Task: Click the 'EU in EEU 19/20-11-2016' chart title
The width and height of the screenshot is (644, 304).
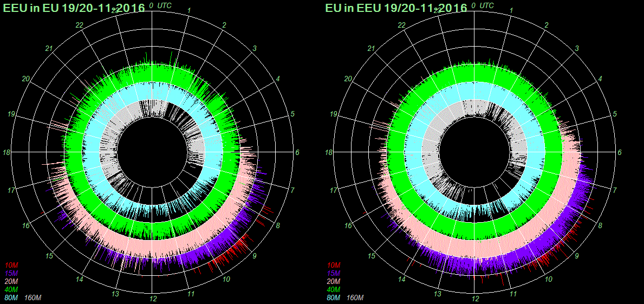Action: [396, 8]
